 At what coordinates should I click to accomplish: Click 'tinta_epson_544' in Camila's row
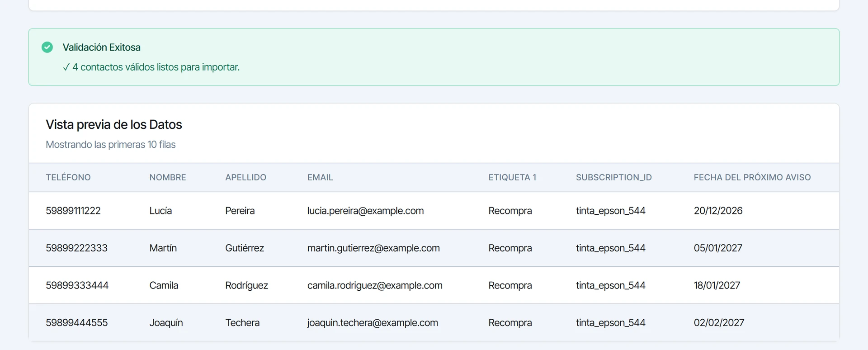611,285
